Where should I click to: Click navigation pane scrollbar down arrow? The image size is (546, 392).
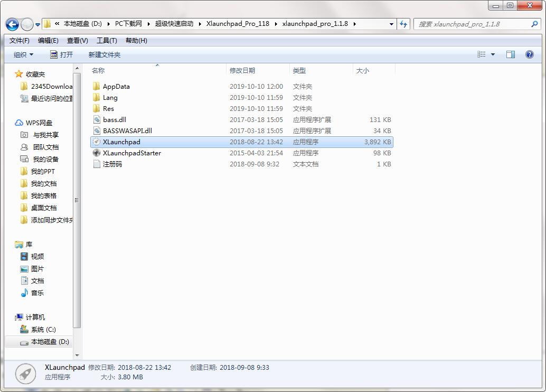(x=77, y=356)
